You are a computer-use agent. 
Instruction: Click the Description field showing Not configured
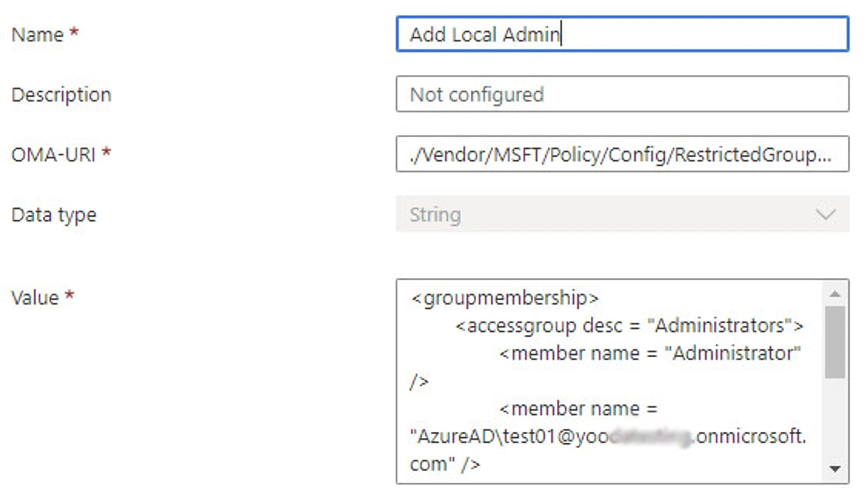pos(622,94)
